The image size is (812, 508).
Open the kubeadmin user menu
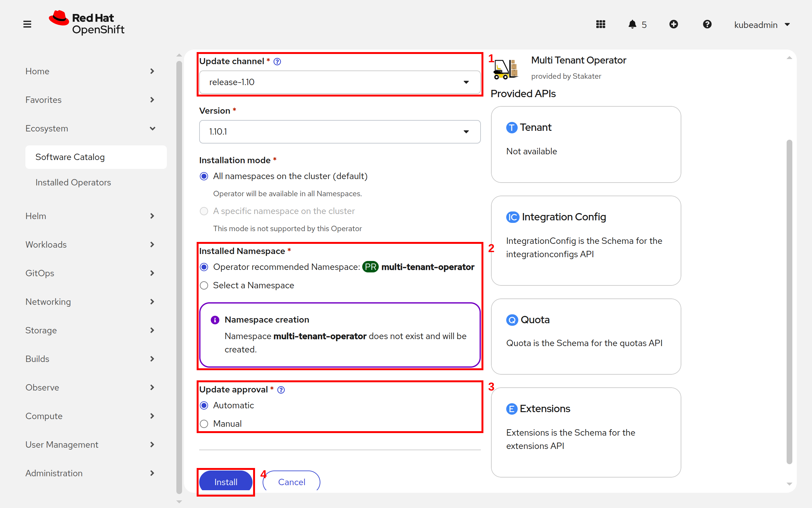pos(762,24)
